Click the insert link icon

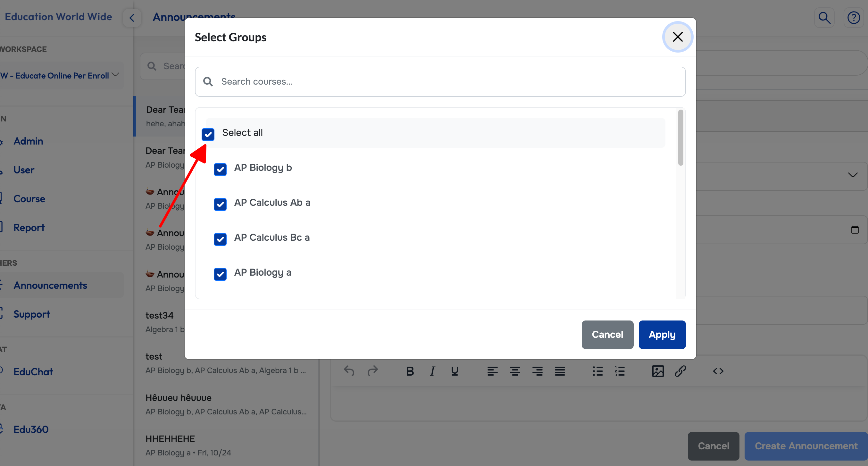(680, 371)
